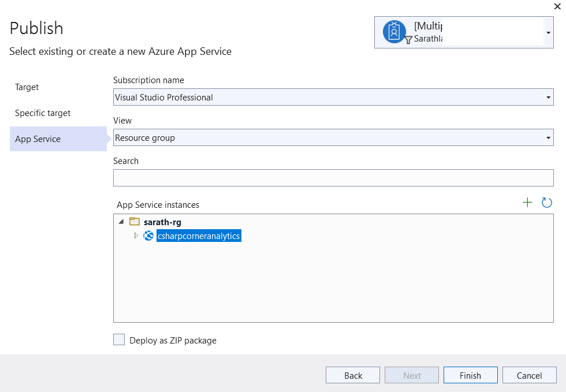The height and width of the screenshot is (392, 566).
Task: Go to the Specific target step
Action: click(43, 113)
